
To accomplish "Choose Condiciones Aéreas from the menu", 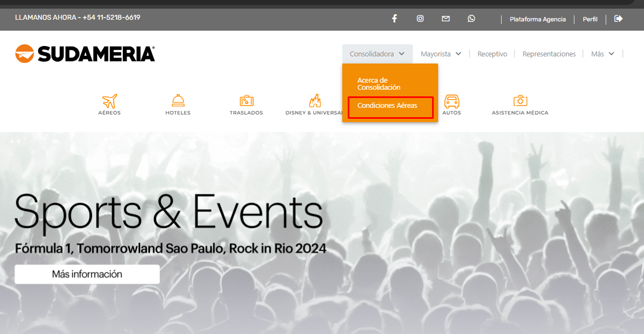I will 388,106.
